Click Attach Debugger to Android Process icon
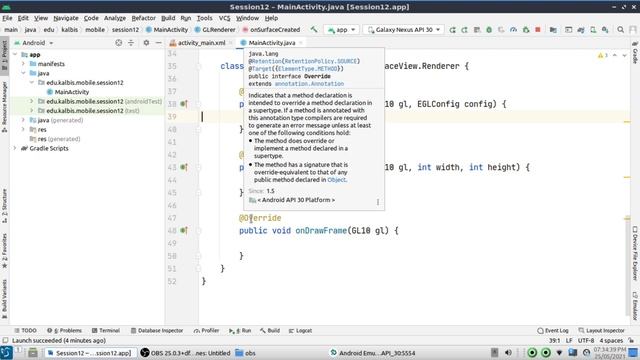 pos(526,30)
